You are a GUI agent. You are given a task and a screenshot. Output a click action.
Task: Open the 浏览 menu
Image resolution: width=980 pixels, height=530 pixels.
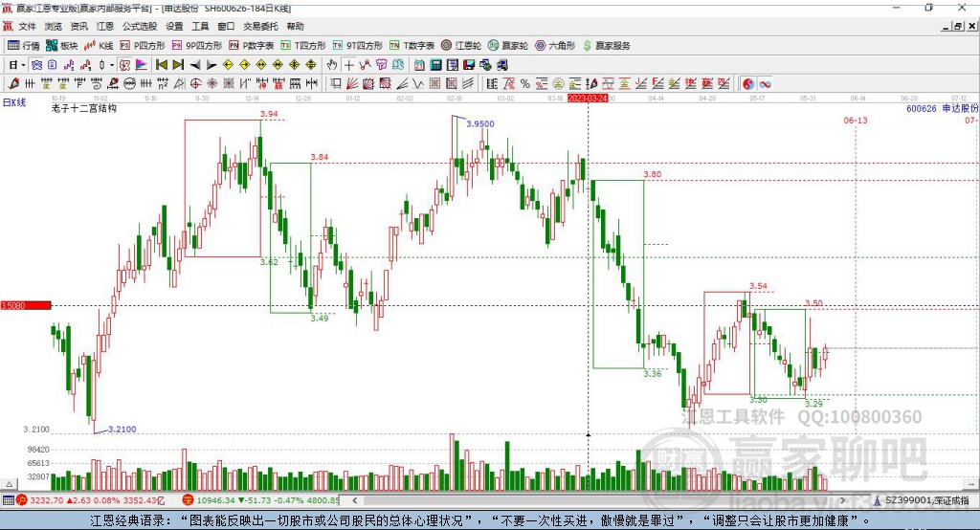point(54,26)
